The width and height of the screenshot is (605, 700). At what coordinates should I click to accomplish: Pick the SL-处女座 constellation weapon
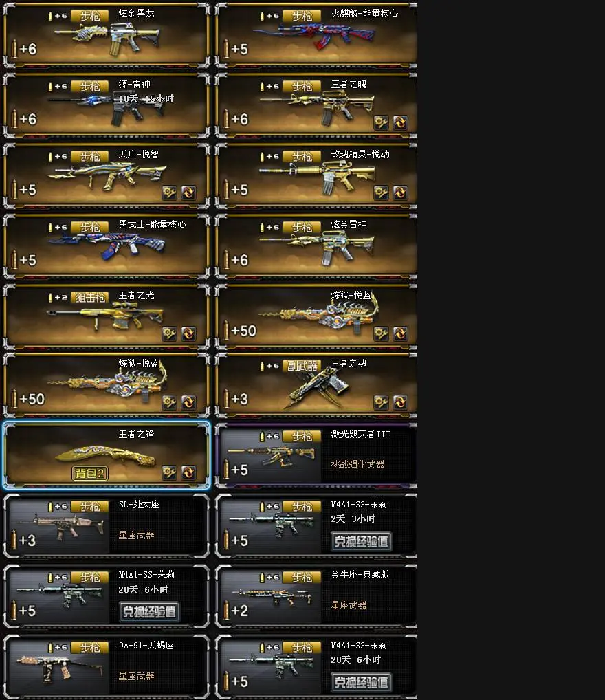[x=107, y=526]
